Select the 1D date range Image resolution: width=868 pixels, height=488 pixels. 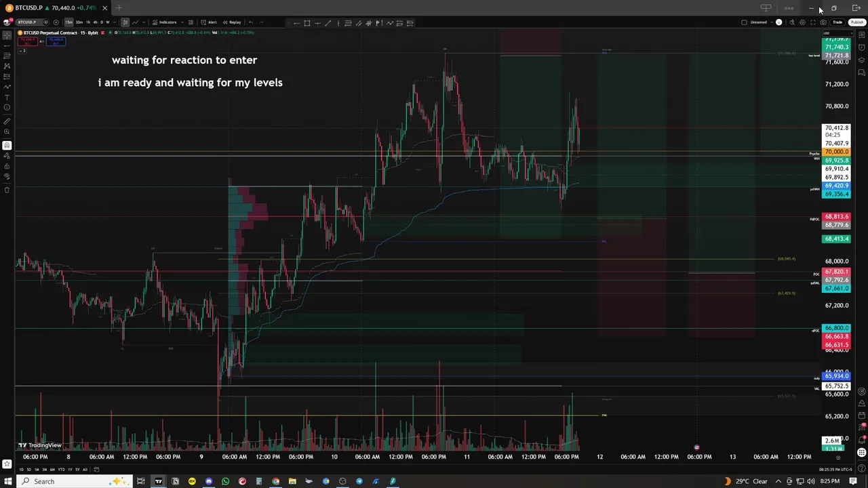[21, 470]
